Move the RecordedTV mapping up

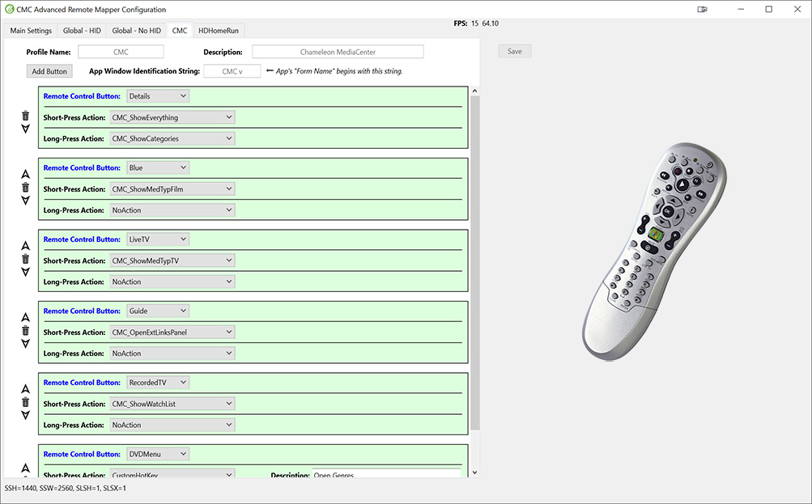[25, 388]
